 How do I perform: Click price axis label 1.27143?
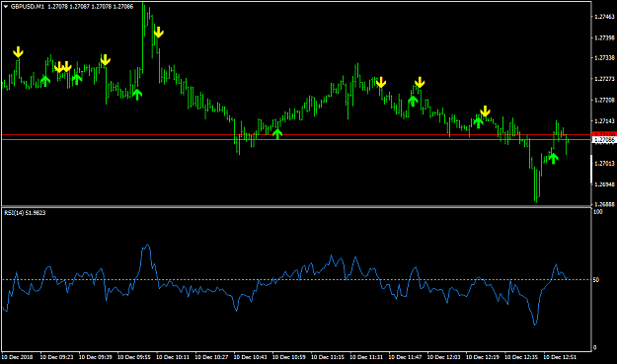pos(604,121)
